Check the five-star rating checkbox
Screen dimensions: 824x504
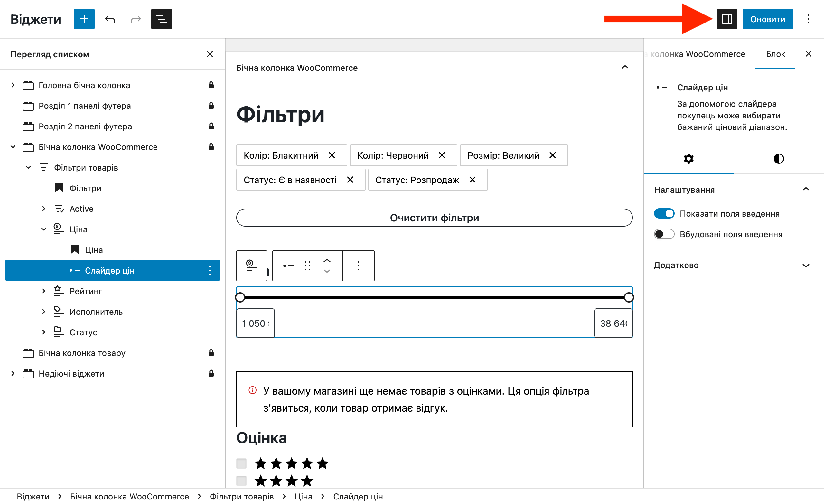click(x=241, y=463)
